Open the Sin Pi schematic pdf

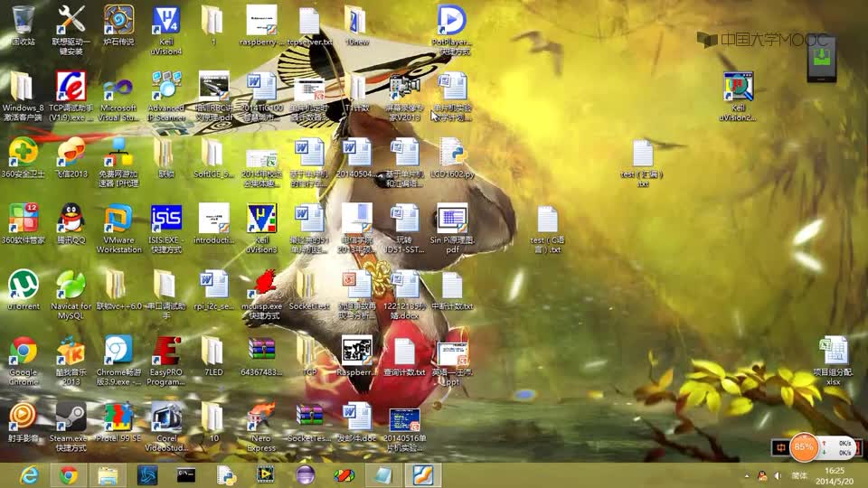coord(452,228)
